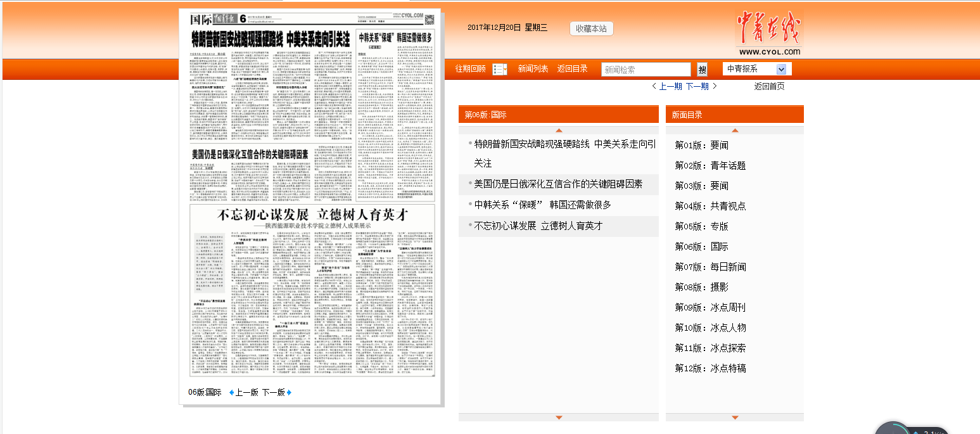Click the 新闻检索 search field
The image size is (980, 434).
point(646,69)
